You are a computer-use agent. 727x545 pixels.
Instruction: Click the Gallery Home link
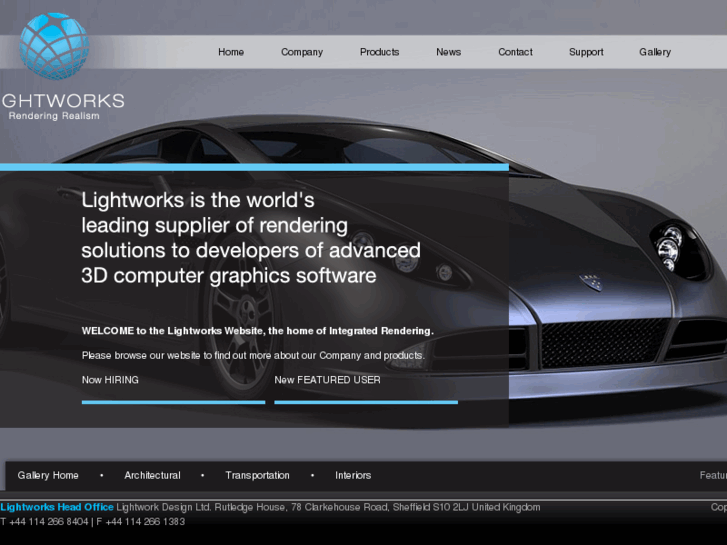point(48,475)
